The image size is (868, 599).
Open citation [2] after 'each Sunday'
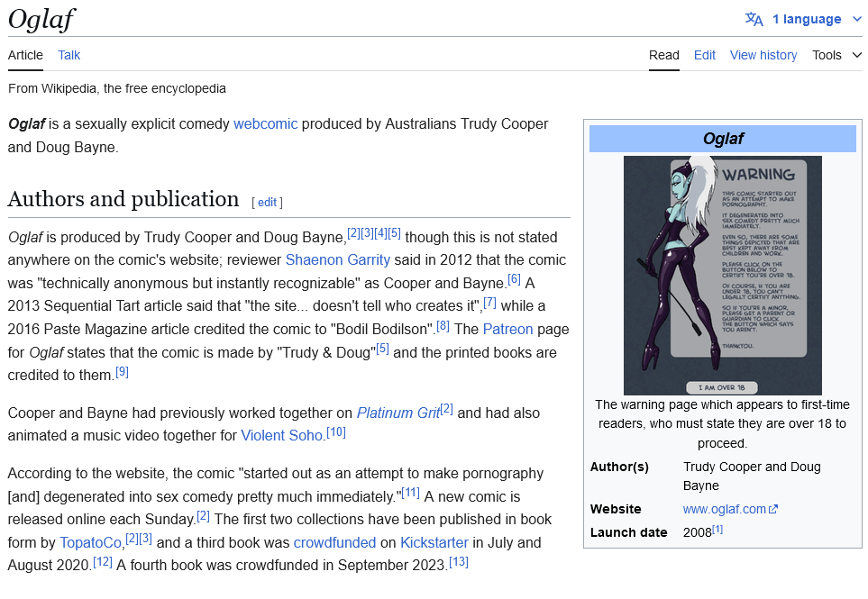click(x=203, y=516)
